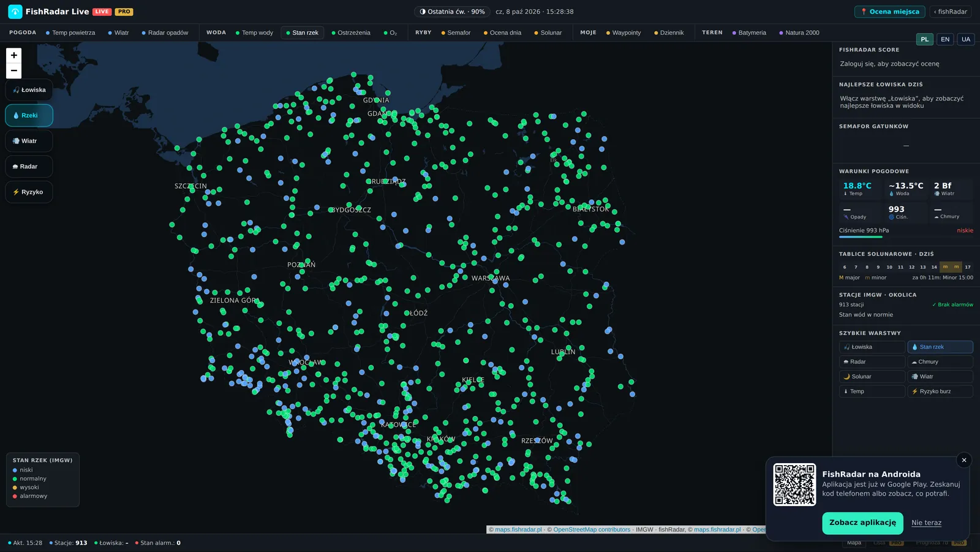Open Waypointy in the Moje group

[x=623, y=33]
